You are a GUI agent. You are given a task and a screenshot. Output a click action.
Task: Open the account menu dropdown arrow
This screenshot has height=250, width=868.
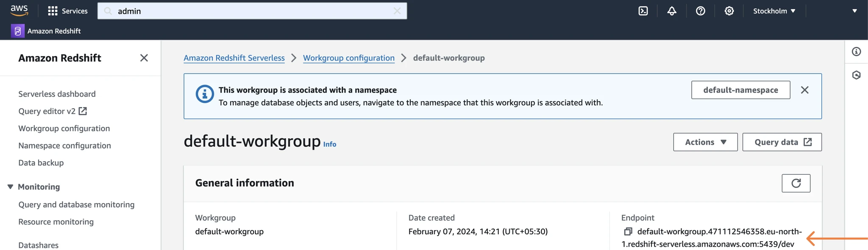[x=854, y=11]
